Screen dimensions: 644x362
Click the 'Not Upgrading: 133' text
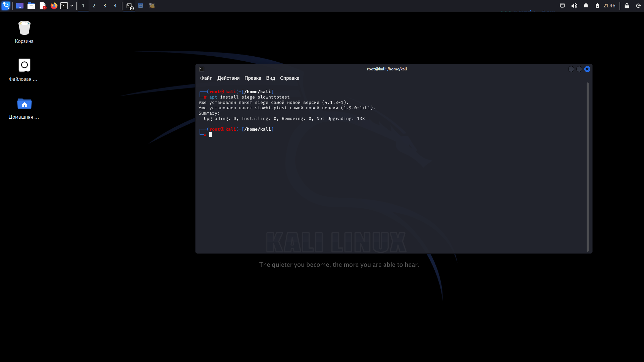(x=340, y=119)
